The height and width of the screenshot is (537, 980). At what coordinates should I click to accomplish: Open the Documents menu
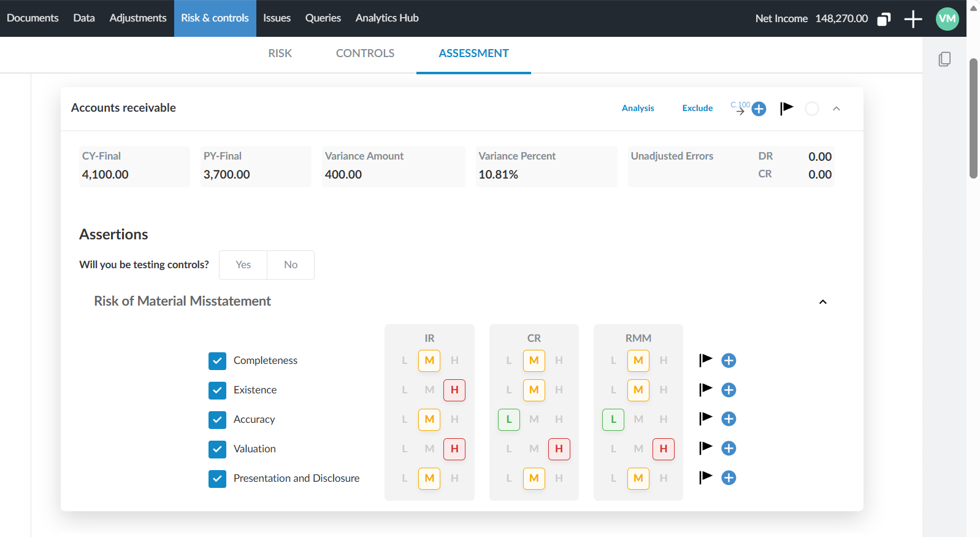(33, 18)
